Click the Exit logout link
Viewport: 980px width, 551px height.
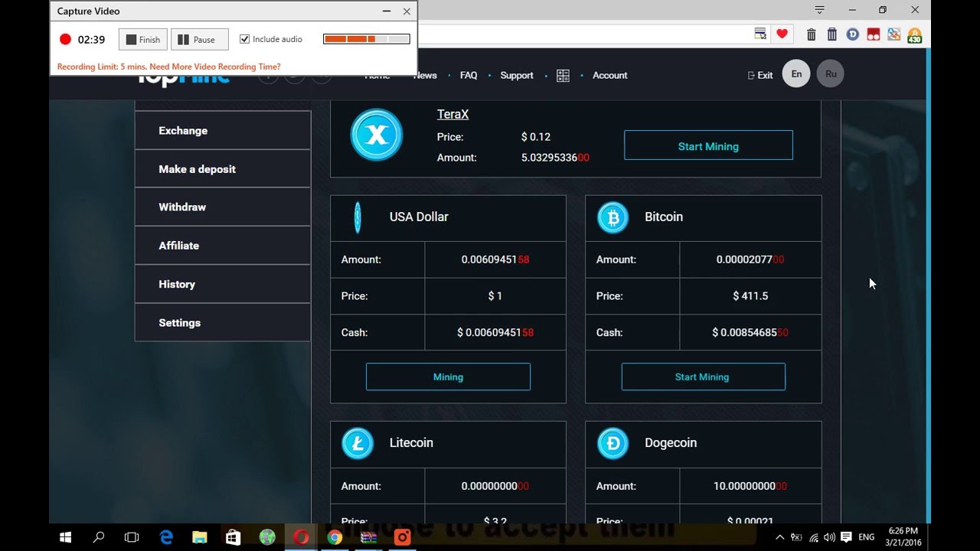(760, 75)
